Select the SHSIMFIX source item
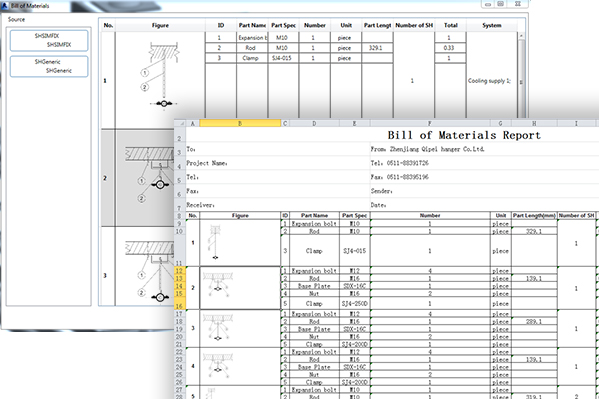599x399 pixels. pos(49,41)
